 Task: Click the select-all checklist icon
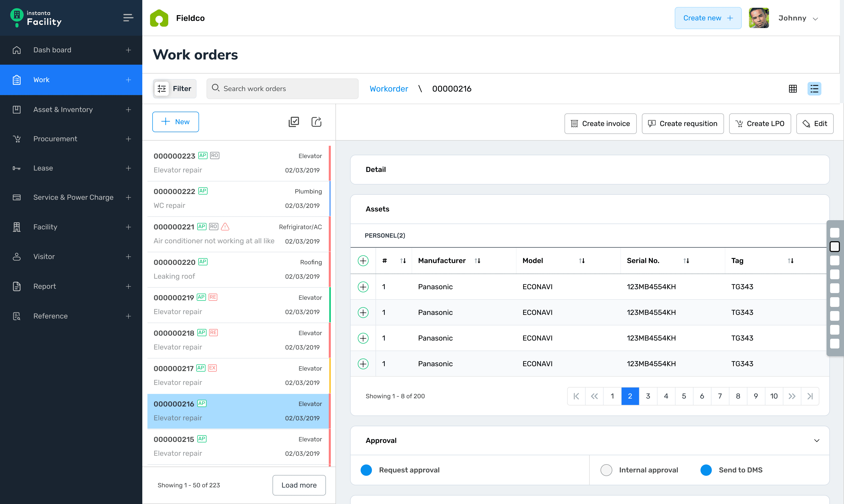293,122
